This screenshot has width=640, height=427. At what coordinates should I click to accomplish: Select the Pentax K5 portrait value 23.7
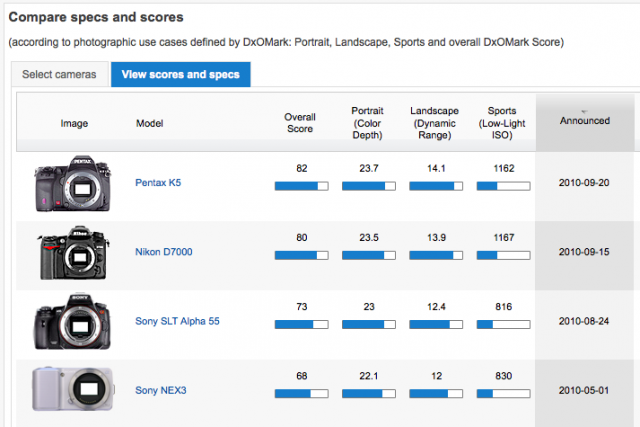click(369, 168)
